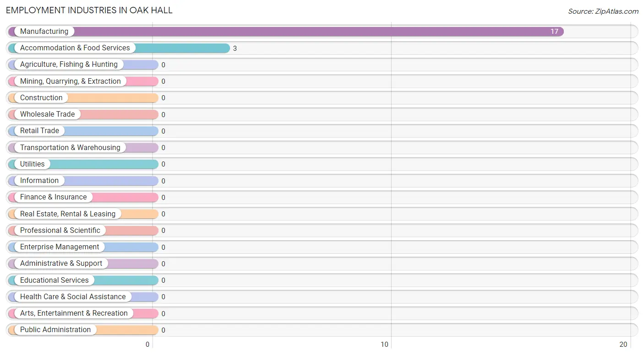Click the Manufacturing bar label
Screen dimensions: 644x355
44,31
